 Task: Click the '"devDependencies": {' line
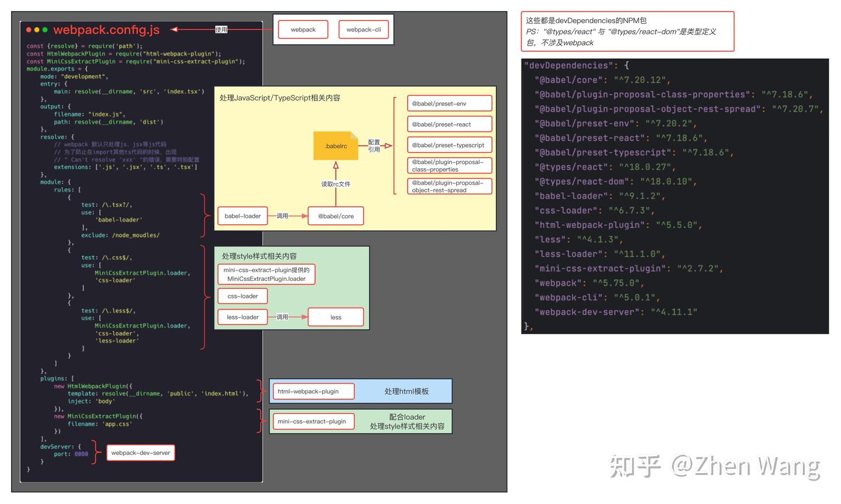coord(577,65)
